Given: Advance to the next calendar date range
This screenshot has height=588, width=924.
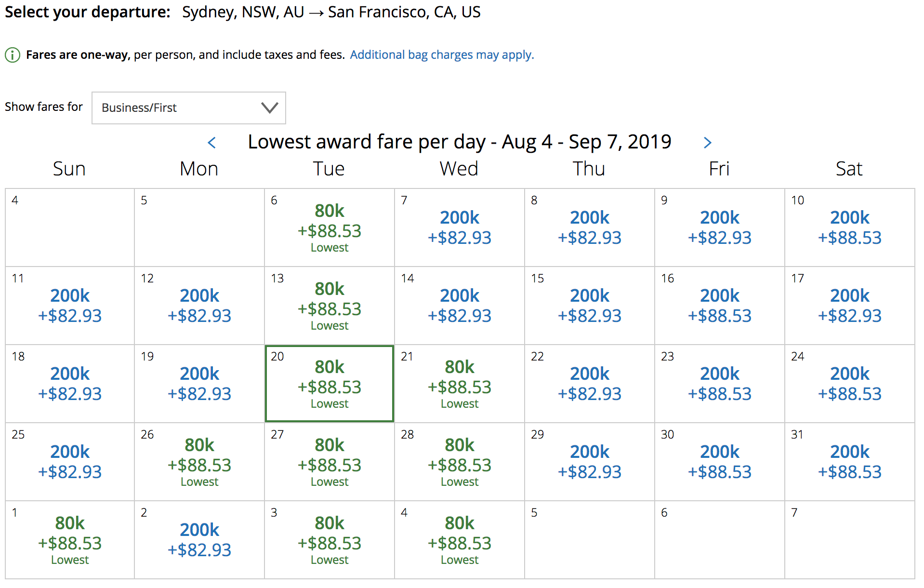Looking at the screenshot, I should 707,143.
